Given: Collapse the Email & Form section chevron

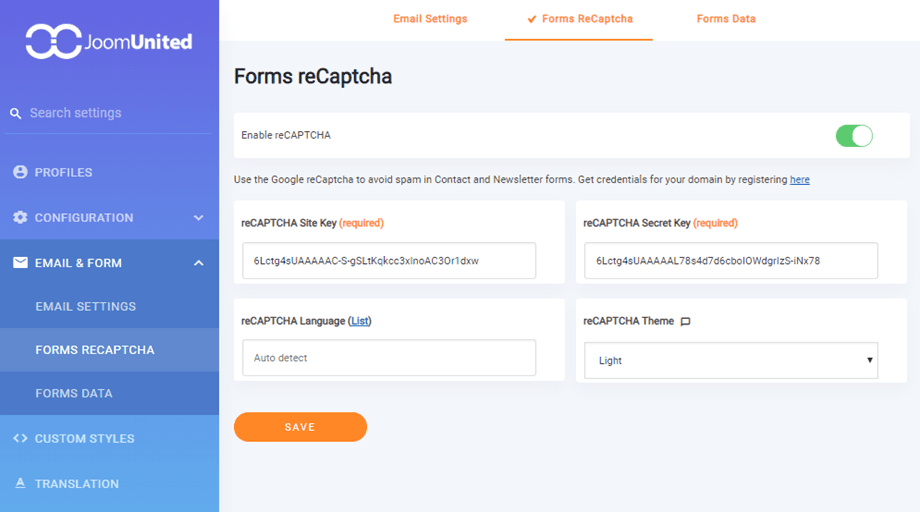Looking at the screenshot, I should [x=199, y=263].
